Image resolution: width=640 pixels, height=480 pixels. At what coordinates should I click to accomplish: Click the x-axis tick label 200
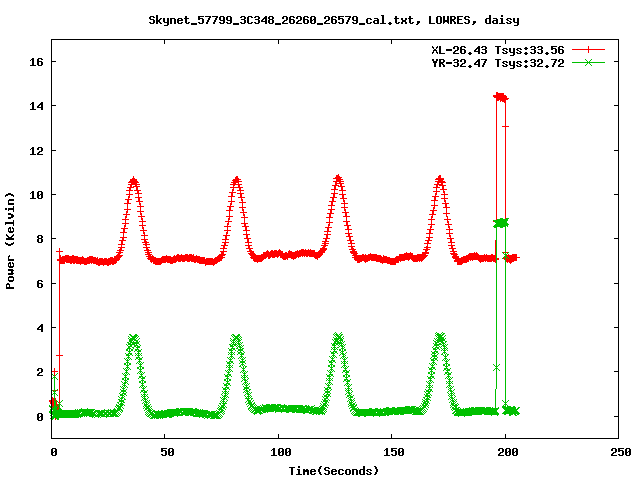click(x=508, y=452)
